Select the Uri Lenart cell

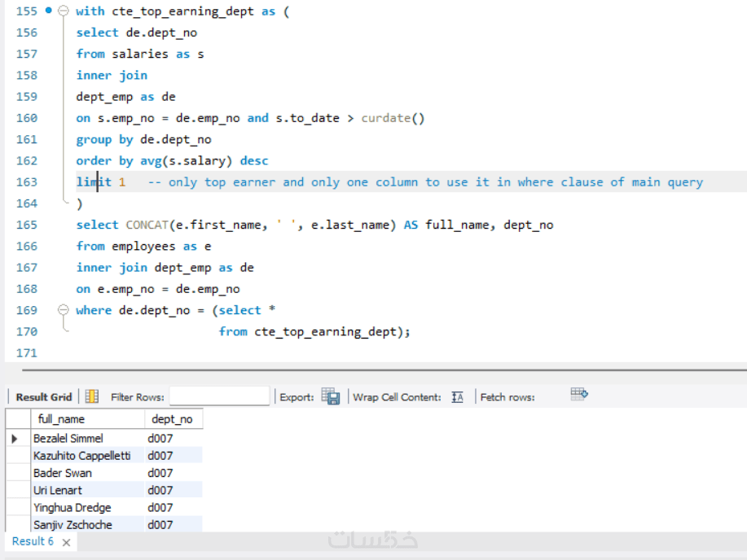pyautogui.click(x=88, y=490)
